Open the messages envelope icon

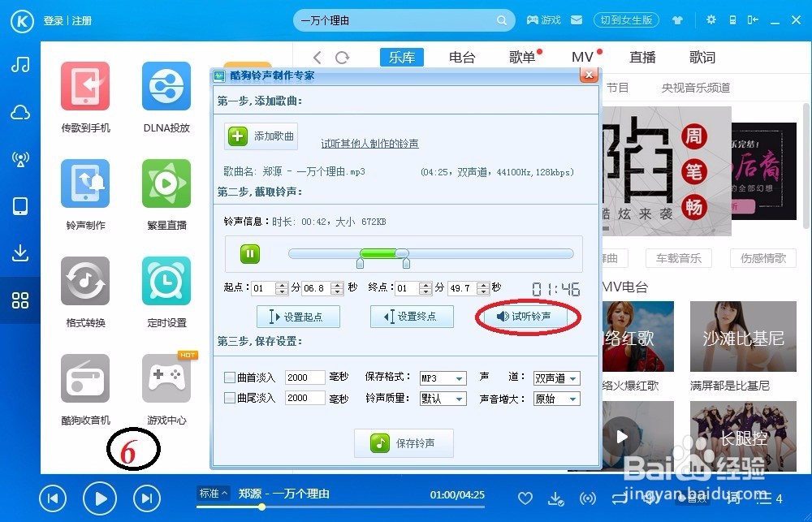pyautogui.click(x=577, y=20)
